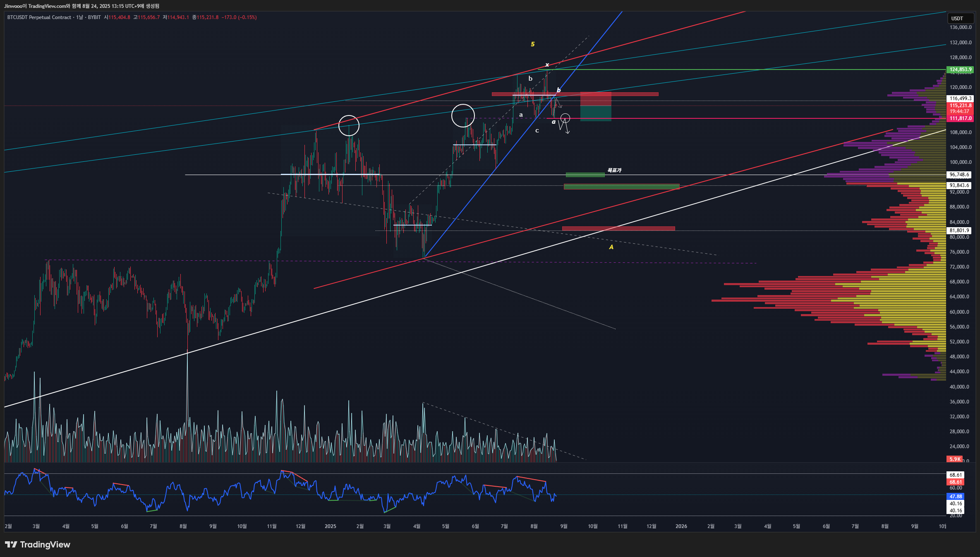This screenshot has height=557, width=980.
Task: Click the yellow A wave label
Action: pos(611,247)
